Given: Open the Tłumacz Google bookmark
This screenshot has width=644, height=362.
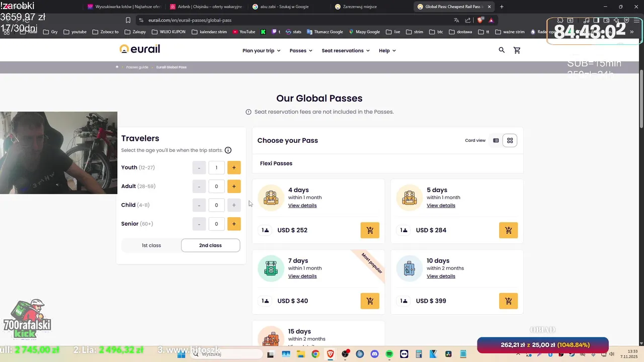Looking at the screenshot, I should 325,32.
